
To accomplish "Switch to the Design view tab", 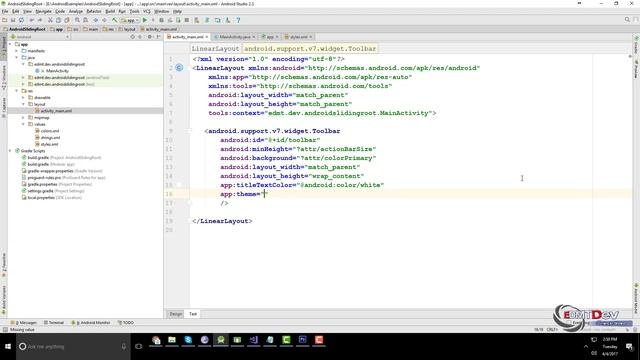I will click(x=176, y=314).
